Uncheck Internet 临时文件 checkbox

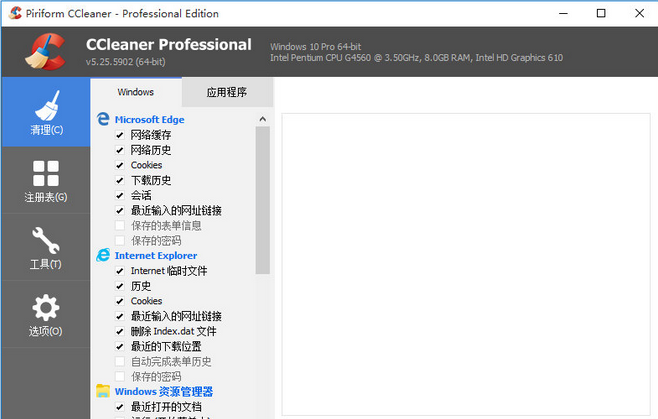pos(120,271)
